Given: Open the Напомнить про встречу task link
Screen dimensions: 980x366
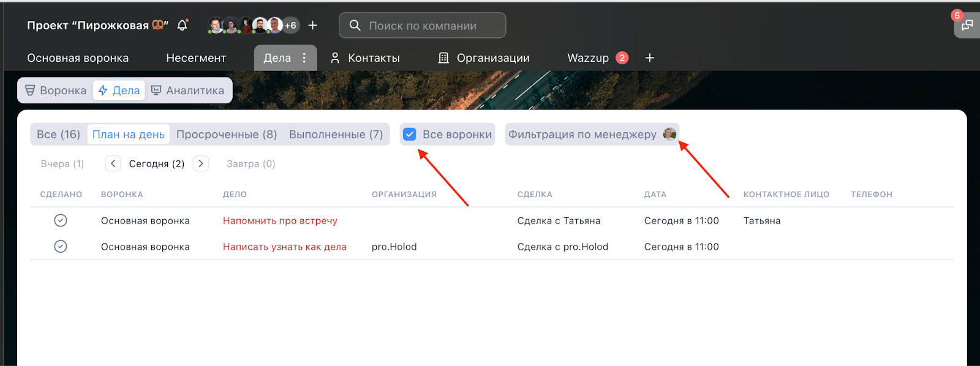Looking at the screenshot, I should tap(280, 220).
